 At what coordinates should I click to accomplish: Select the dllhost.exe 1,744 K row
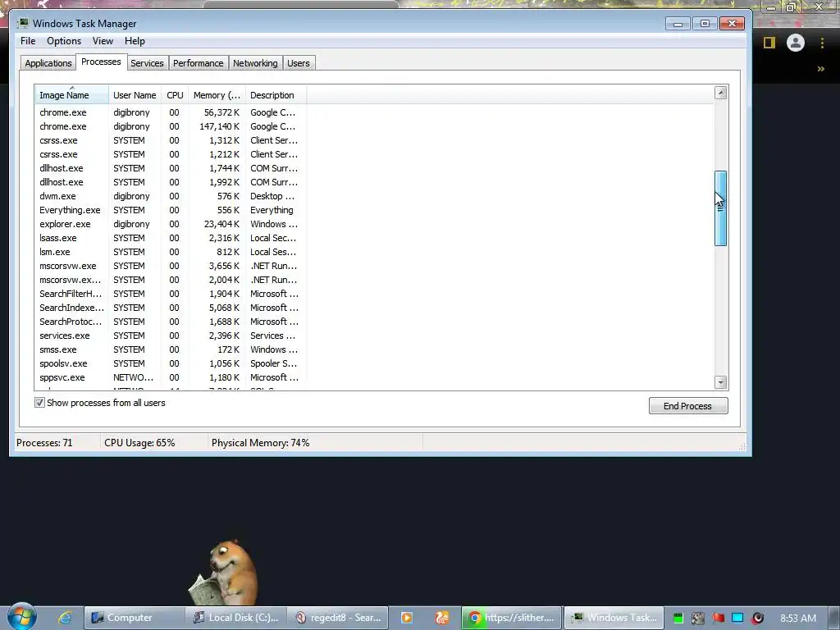pyautogui.click(x=171, y=168)
